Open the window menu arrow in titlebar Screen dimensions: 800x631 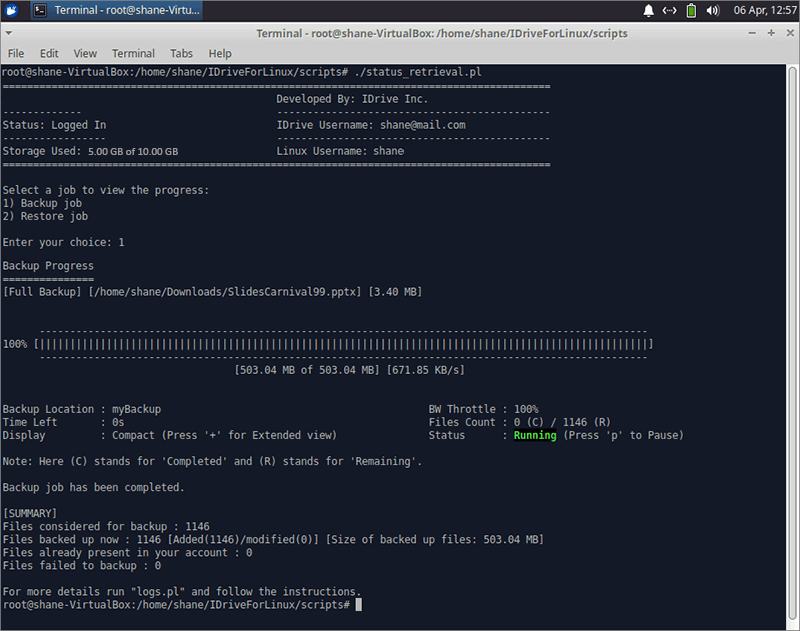pos(9,33)
